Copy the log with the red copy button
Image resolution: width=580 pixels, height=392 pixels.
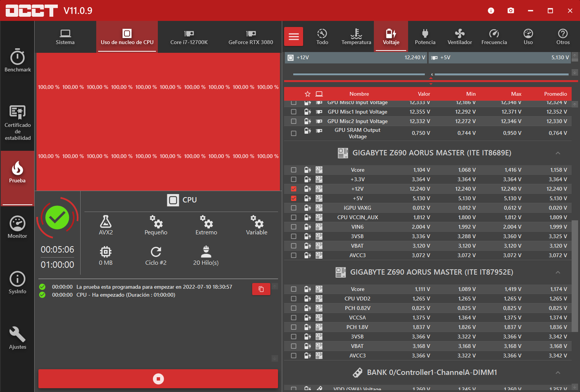[261, 289]
